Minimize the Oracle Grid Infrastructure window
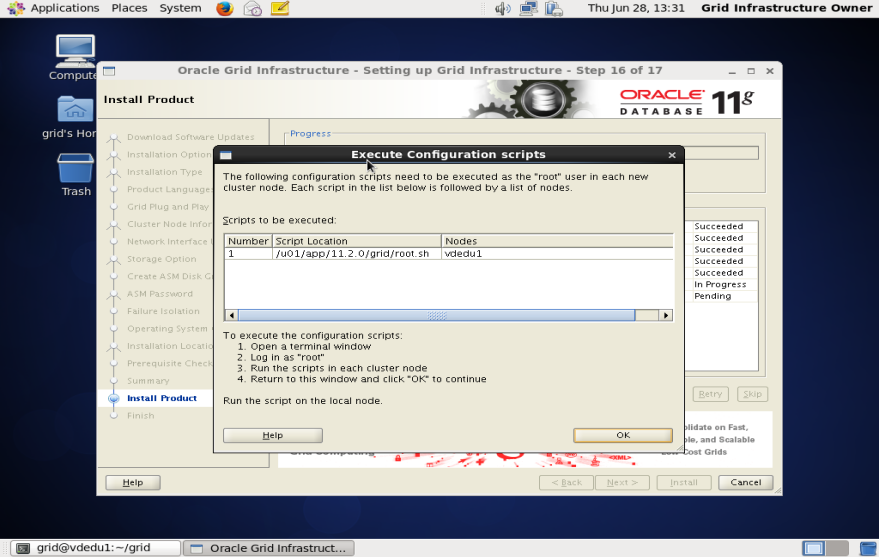 732,71
